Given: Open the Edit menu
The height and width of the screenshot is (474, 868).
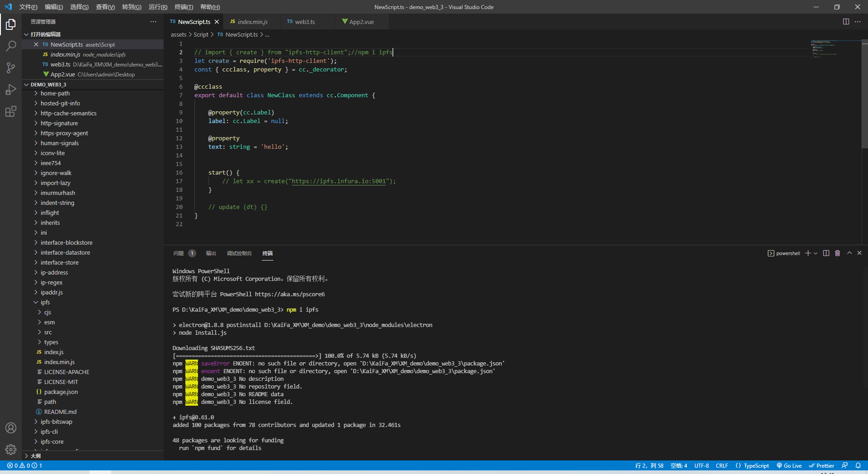Looking at the screenshot, I should [54, 7].
